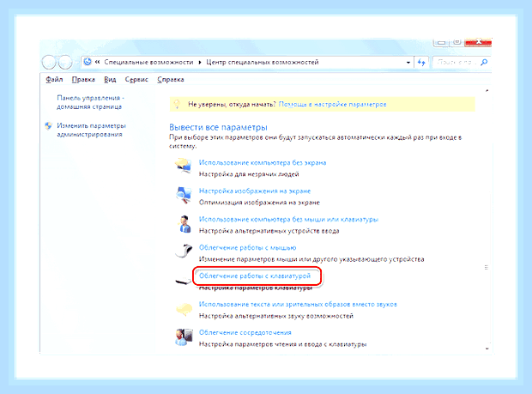Open Облегчение работы с мышью
This screenshot has width=532, height=394.
tap(247, 248)
